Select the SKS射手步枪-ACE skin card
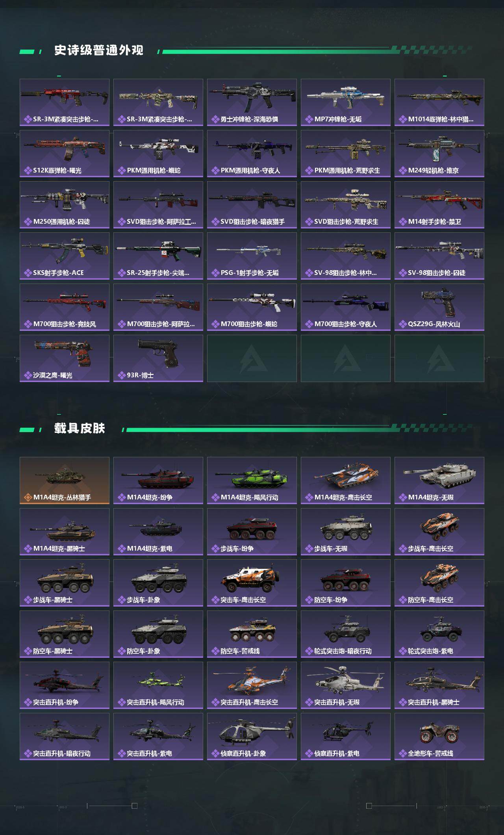 65,256
